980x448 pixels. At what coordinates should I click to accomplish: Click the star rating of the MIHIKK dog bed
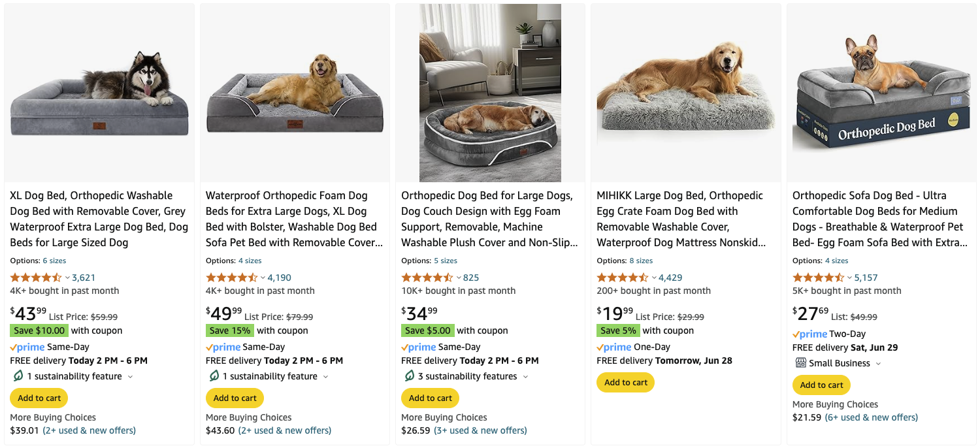click(x=623, y=278)
